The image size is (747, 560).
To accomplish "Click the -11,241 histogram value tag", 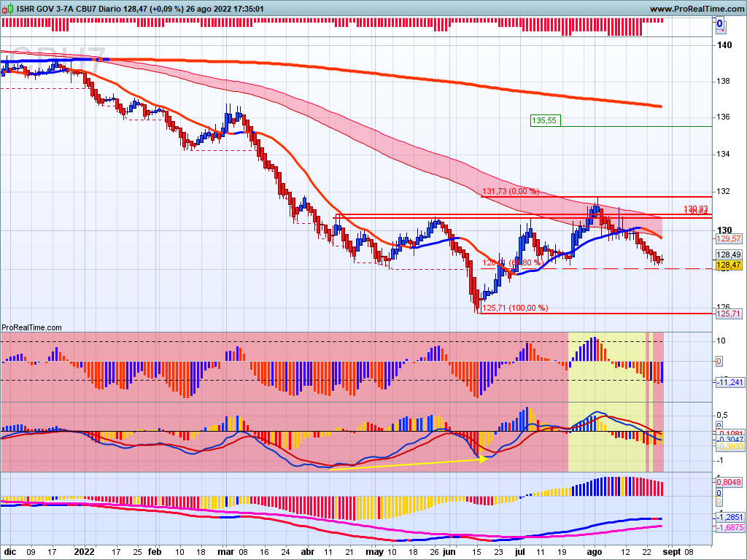I will coord(729,382).
